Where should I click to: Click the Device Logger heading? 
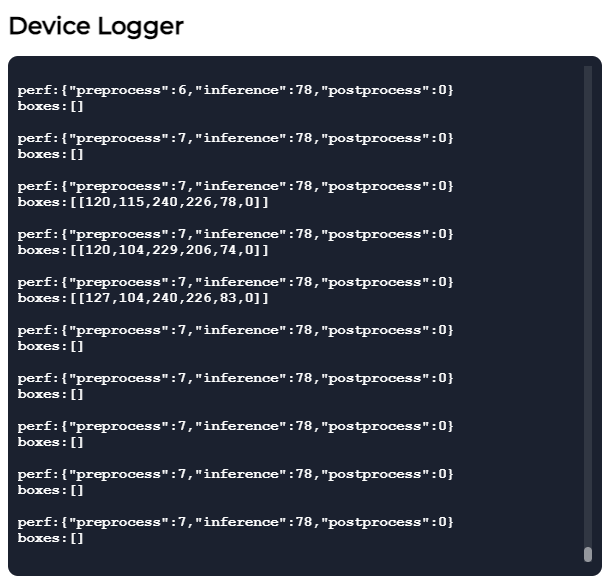(96, 26)
